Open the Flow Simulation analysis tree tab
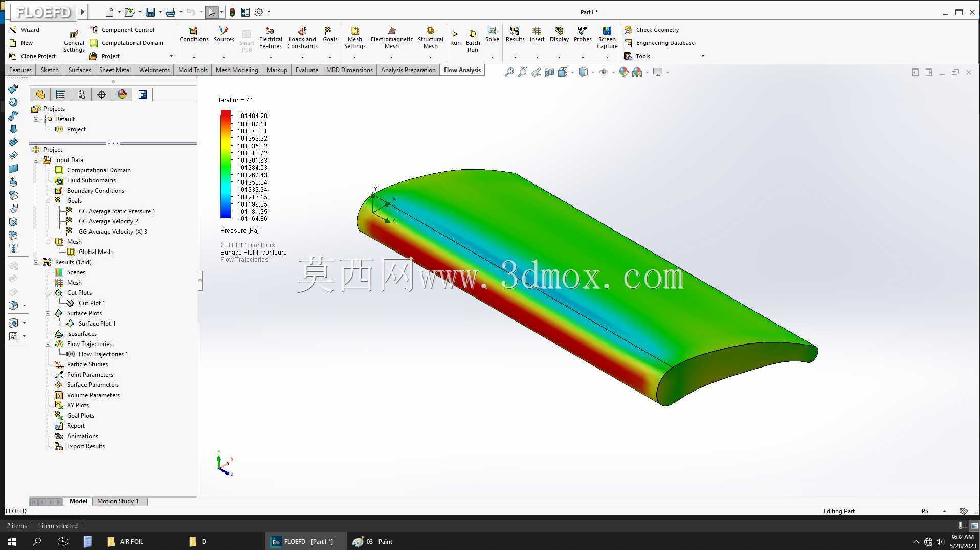The width and height of the screenshot is (980, 550). 143,95
